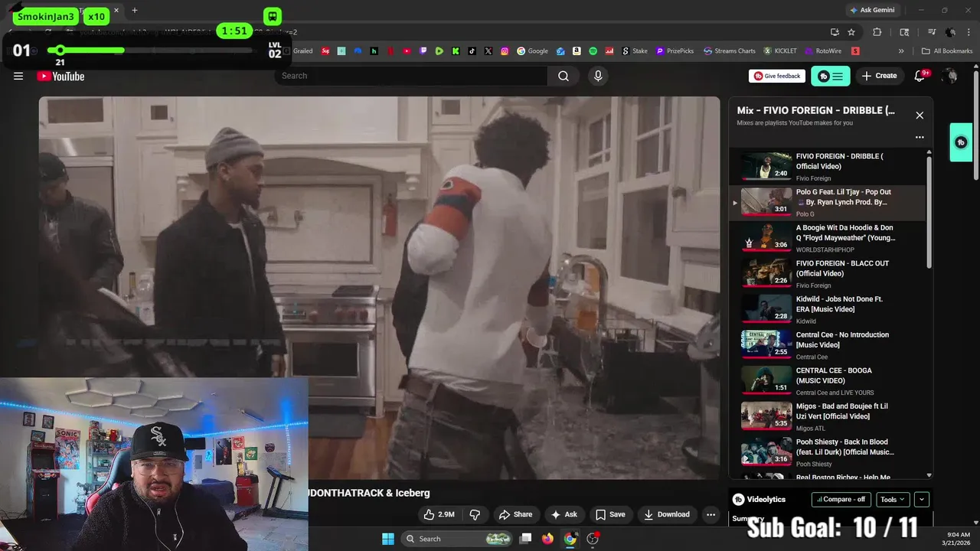
Task: Open Chrome from the taskbar
Action: click(570, 539)
